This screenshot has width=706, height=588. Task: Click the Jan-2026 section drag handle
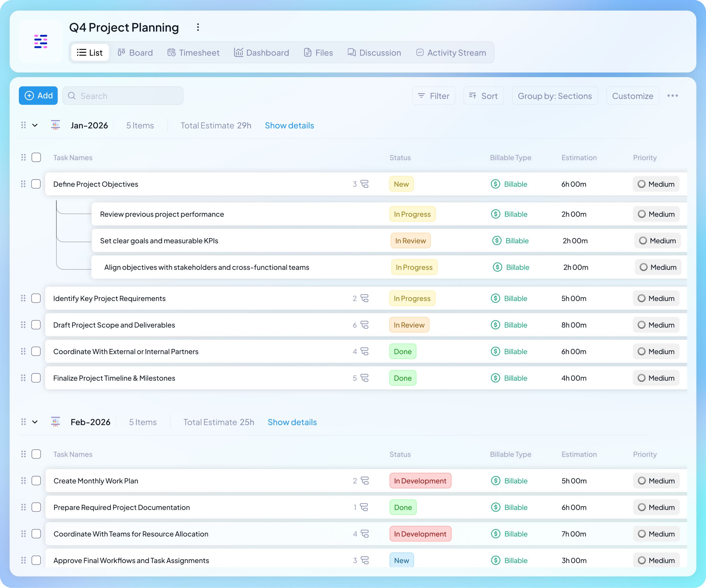coord(23,125)
